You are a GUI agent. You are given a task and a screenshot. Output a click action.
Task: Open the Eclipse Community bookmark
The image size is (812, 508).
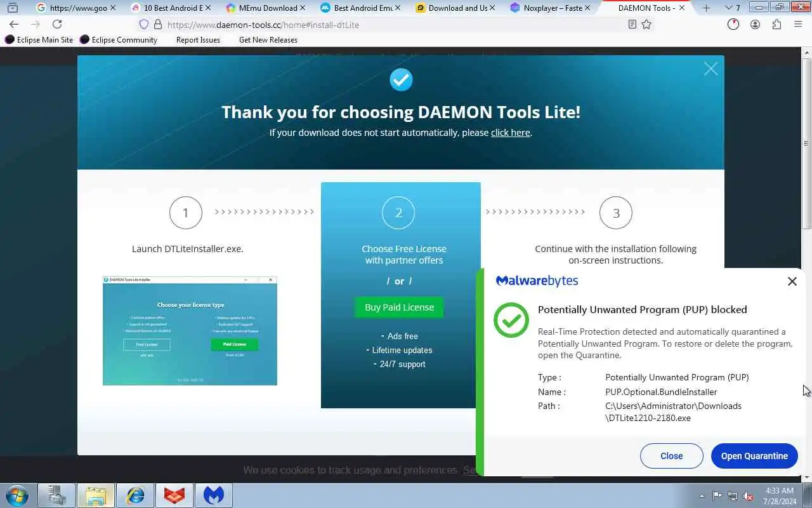coord(119,39)
